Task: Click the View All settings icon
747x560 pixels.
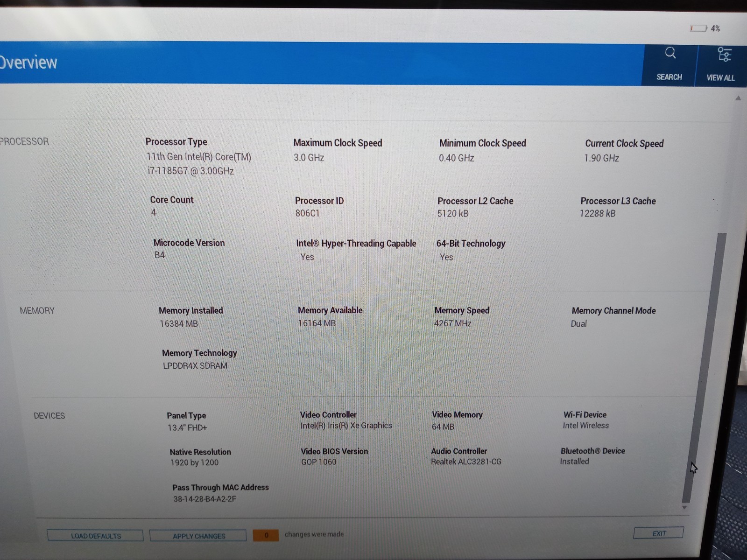Action: [724, 55]
